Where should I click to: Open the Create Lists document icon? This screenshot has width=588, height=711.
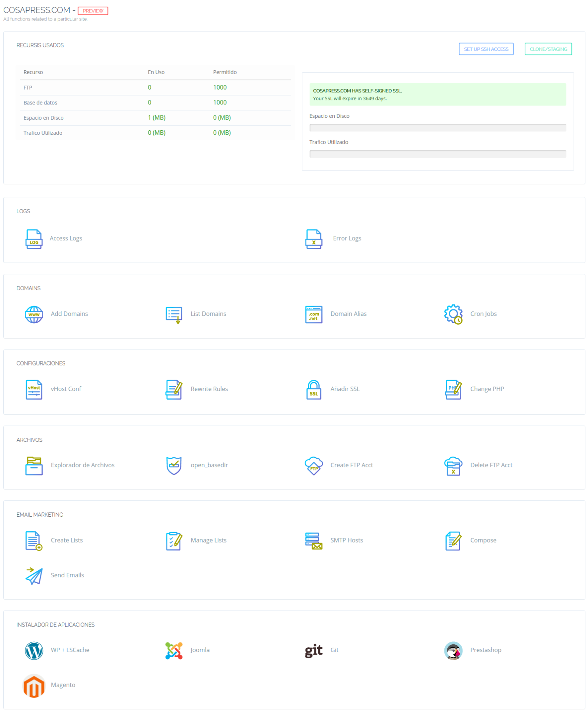pyautogui.click(x=34, y=541)
